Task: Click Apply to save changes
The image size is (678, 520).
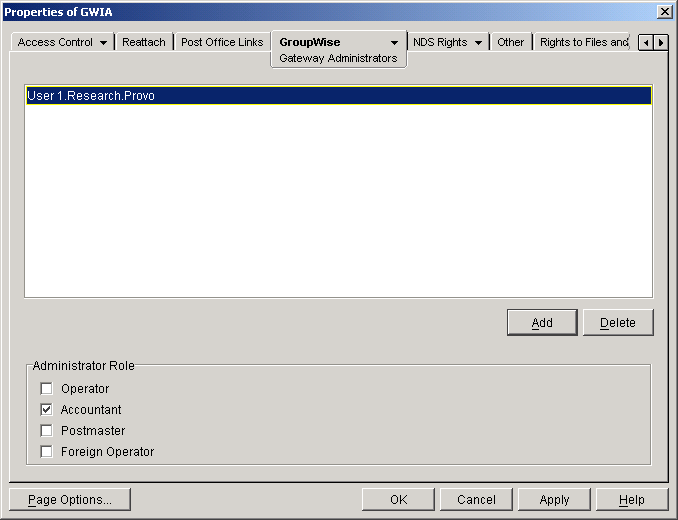Action: [x=554, y=500]
